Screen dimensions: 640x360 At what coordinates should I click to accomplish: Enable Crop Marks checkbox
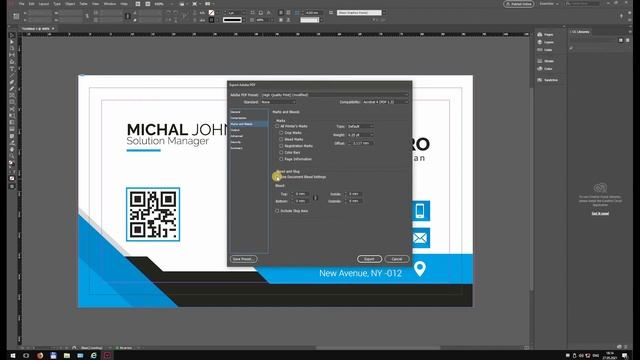pos(281,133)
